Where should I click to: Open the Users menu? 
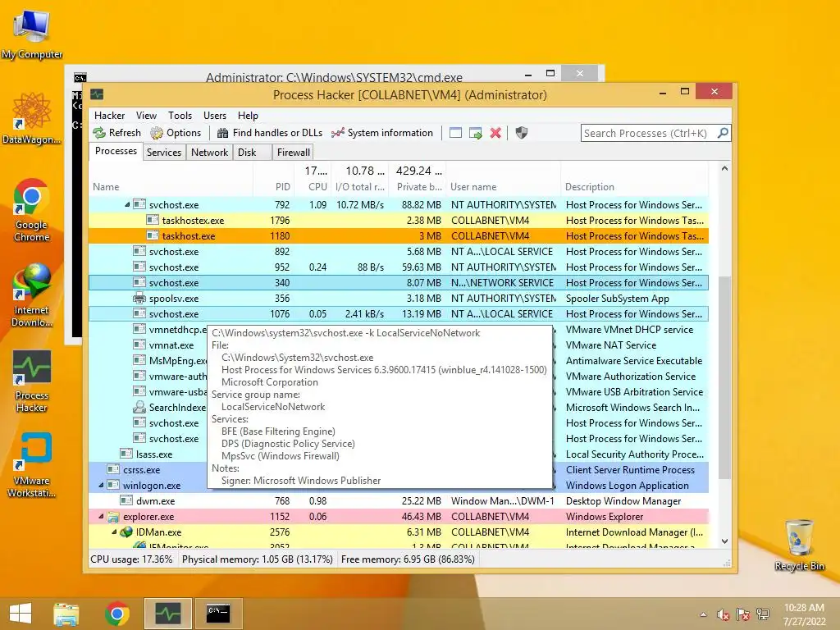pos(215,116)
